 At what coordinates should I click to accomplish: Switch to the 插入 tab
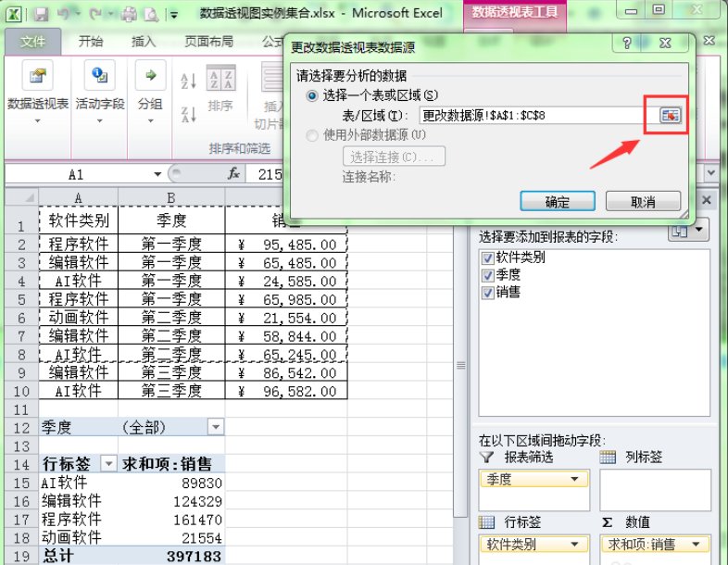[144, 42]
